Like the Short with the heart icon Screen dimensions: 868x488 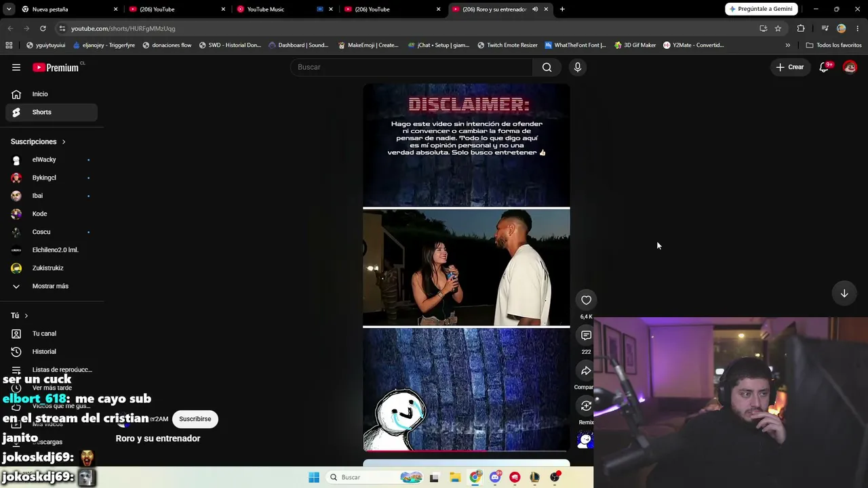click(586, 300)
